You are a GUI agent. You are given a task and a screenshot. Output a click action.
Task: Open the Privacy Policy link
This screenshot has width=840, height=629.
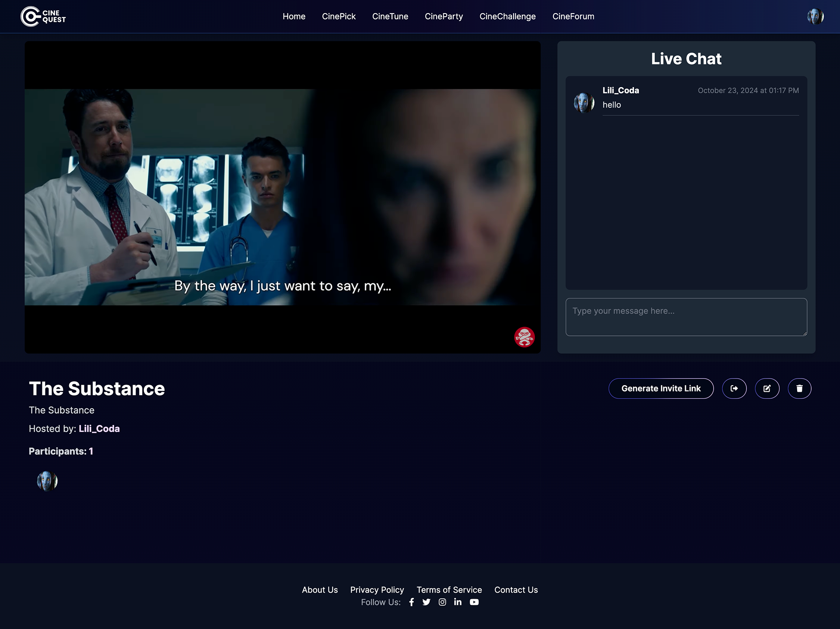377,590
